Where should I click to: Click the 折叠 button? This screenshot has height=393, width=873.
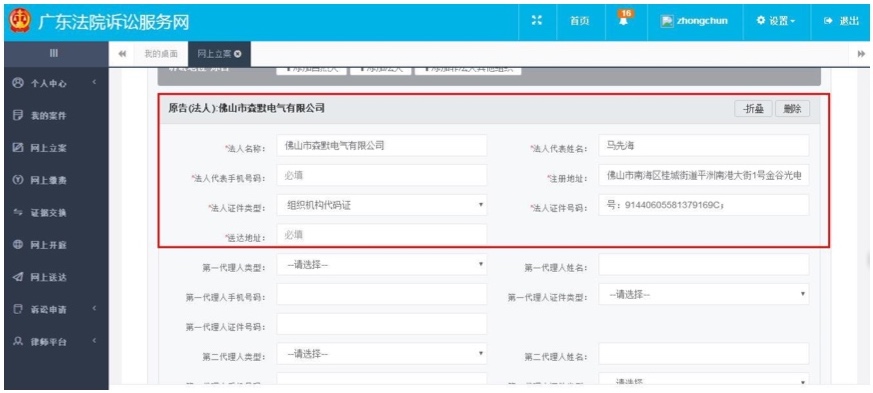point(753,109)
